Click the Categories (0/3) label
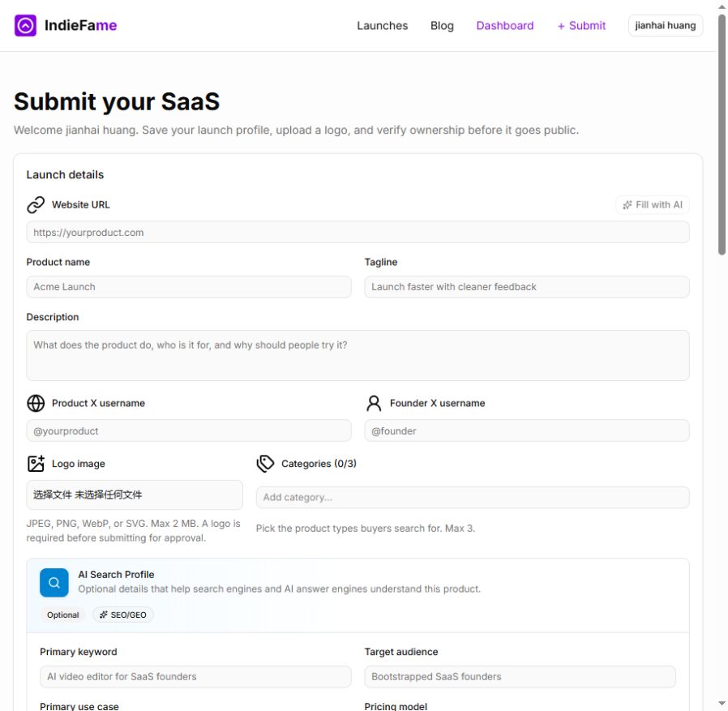Screen dimensions: 728x711 point(319,464)
